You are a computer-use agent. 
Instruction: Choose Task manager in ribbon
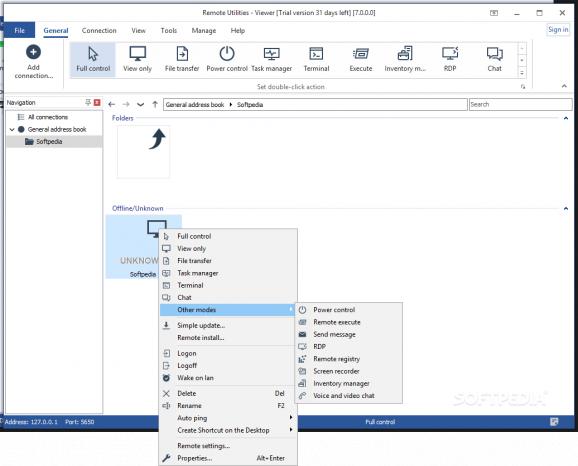[x=272, y=59]
